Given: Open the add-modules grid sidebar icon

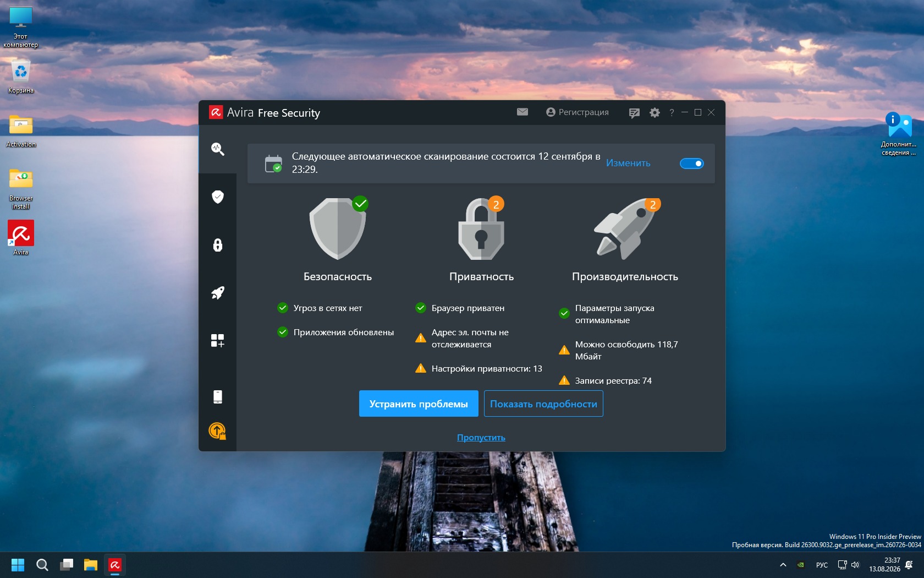Looking at the screenshot, I should pos(218,341).
